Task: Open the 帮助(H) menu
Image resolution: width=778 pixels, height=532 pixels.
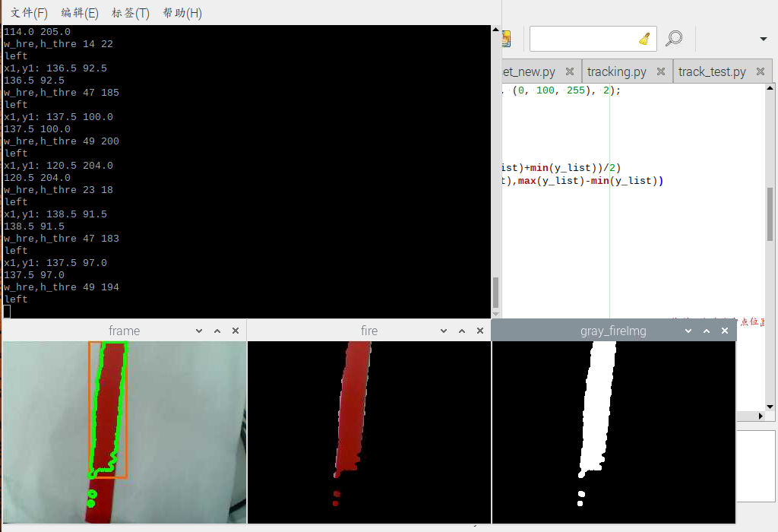Action: point(182,13)
